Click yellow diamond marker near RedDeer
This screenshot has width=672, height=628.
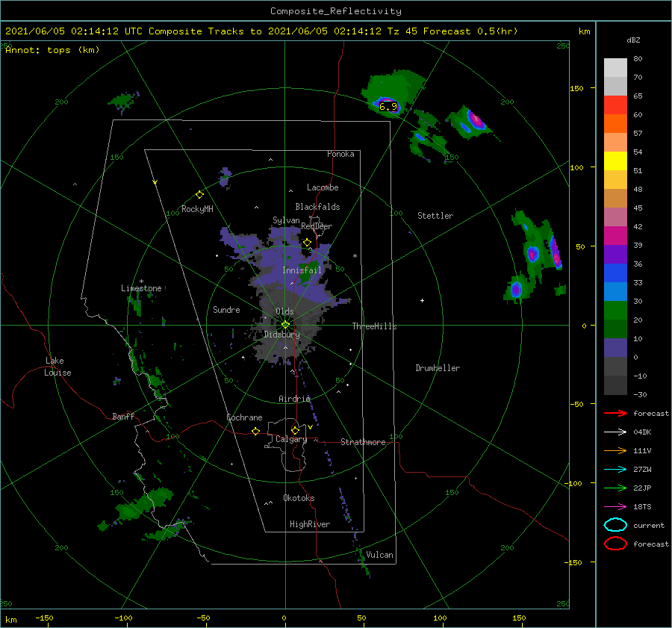[307, 243]
